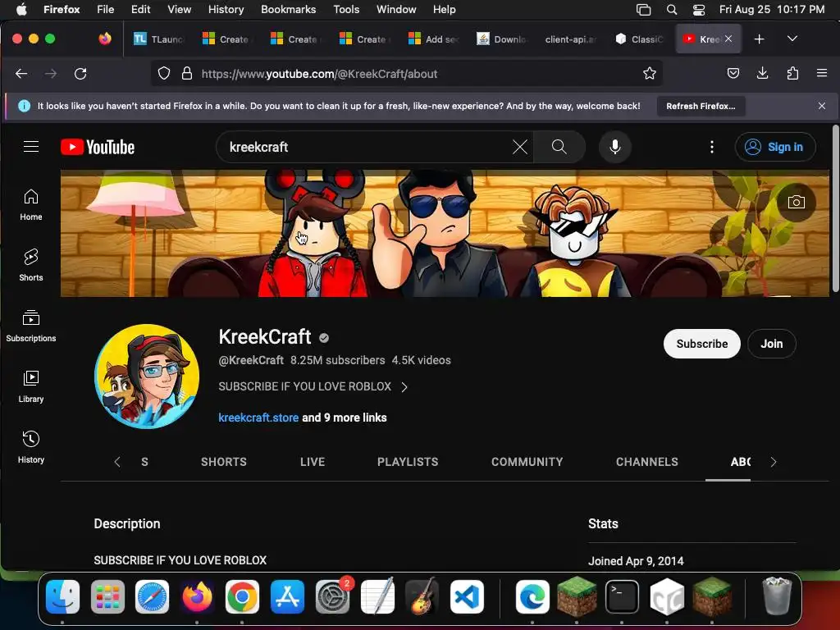Save to Pocket from the toolbar

click(733, 73)
